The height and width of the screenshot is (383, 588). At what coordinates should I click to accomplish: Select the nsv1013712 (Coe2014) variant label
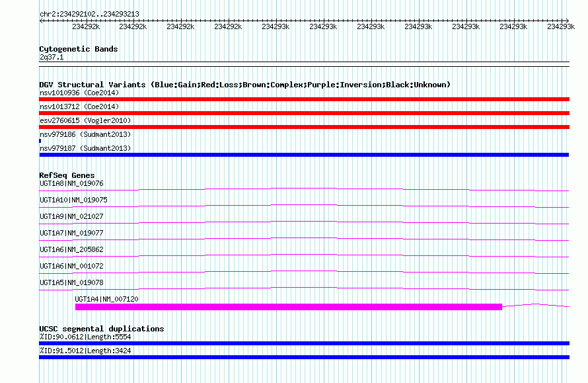pos(79,106)
